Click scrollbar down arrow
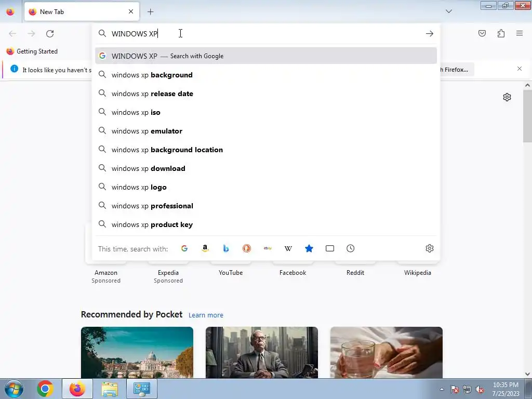The height and width of the screenshot is (399, 532). click(527, 374)
